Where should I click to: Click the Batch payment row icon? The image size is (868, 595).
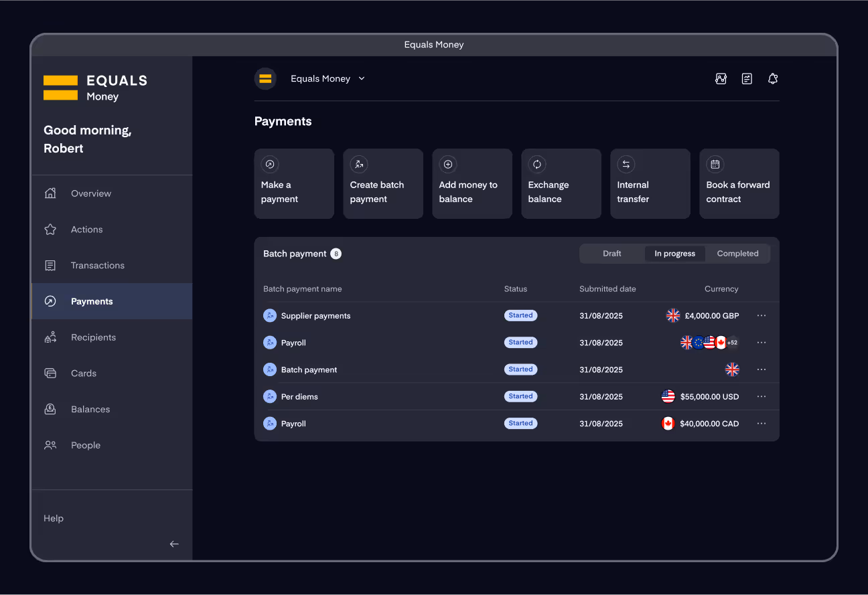[x=270, y=369]
